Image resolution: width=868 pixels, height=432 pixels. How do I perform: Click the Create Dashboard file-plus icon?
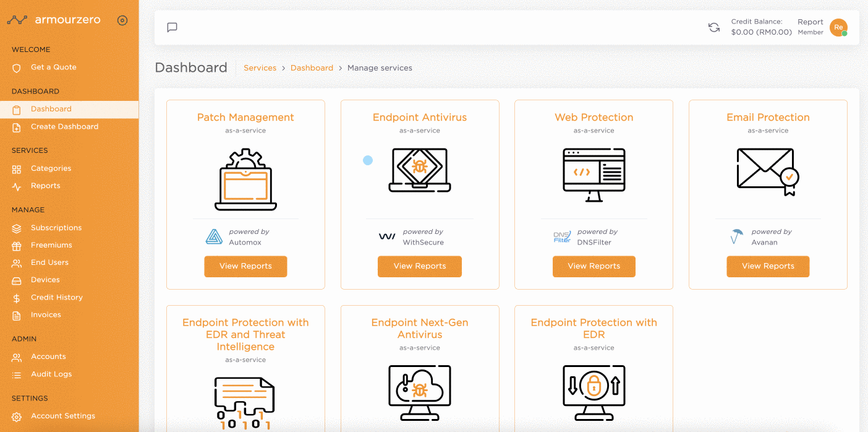(17, 127)
